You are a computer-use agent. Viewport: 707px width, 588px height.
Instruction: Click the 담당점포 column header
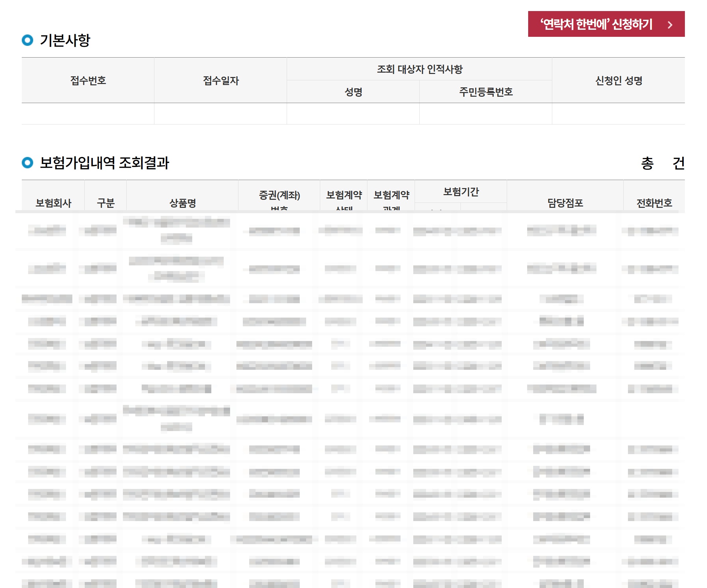[x=565, y=203]
